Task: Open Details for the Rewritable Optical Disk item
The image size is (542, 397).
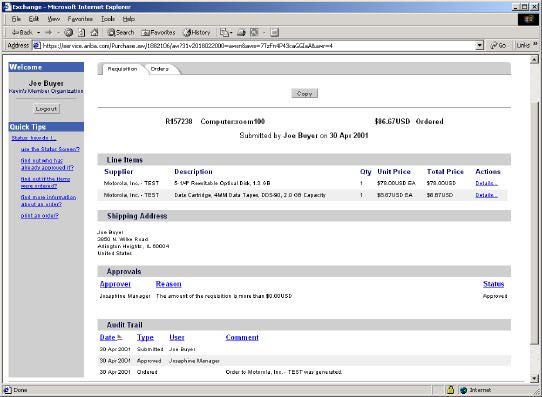Action: coord(486,183)
